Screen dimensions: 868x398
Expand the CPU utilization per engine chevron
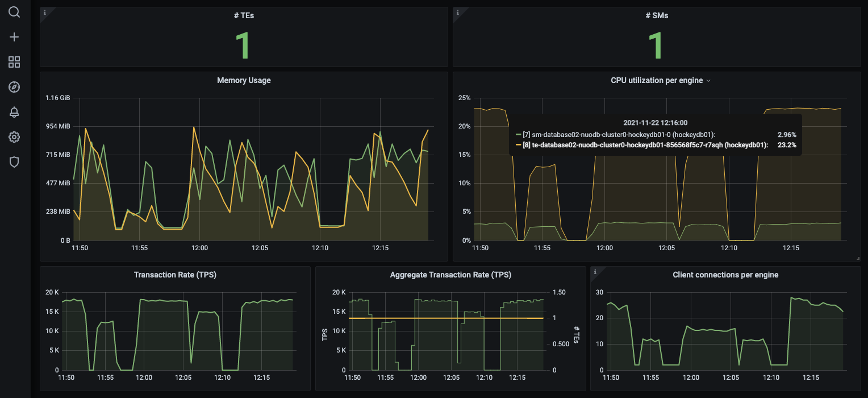708,81
